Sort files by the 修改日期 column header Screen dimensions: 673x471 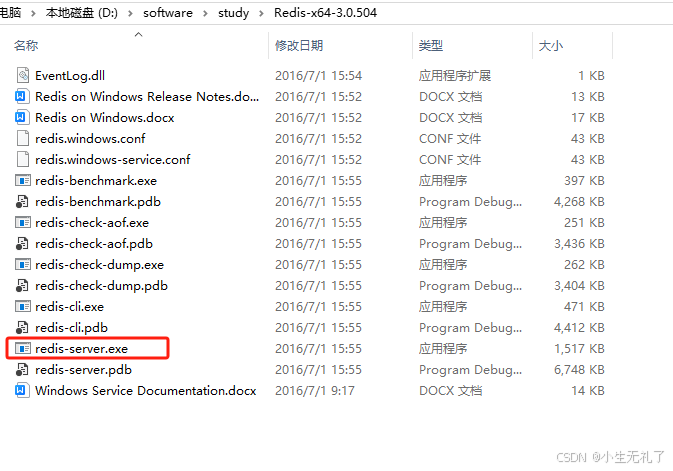pos(299,46)
